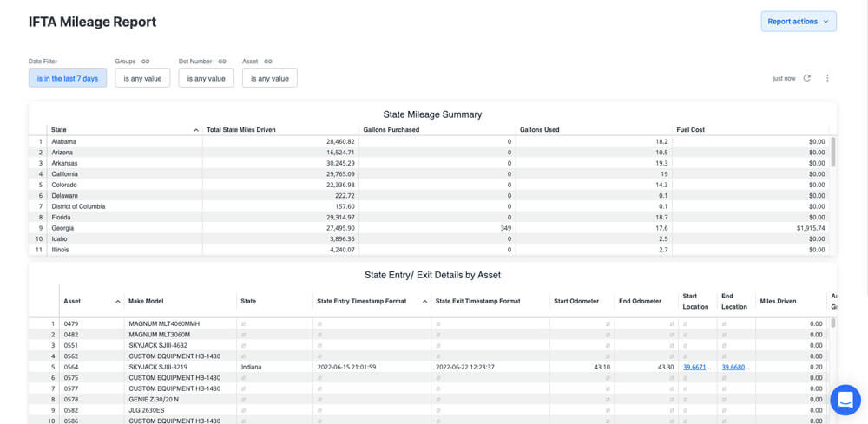Click exit timestamp 2022-06-22 12:23:37
The image size is (868, 424).
[x=465, y=367]
